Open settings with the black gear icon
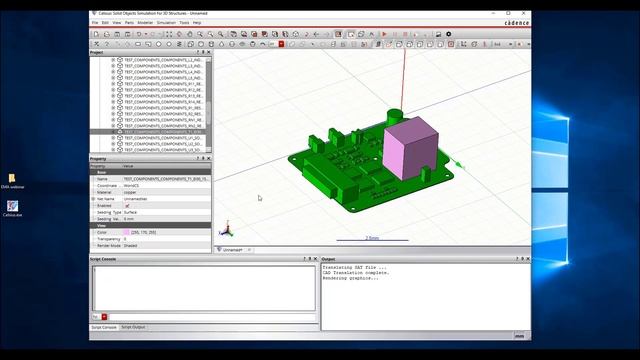Image resolution: width=640 pixels, height=360 pixels. coord(449,34)
